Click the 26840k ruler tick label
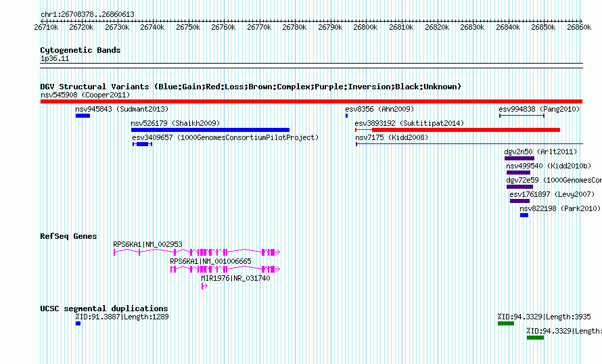 tap(508, 27)
